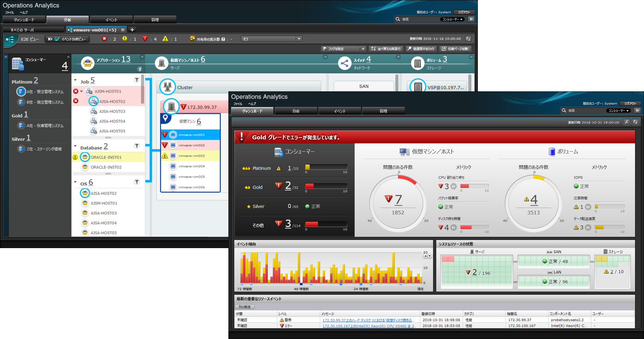The width and height of the screenshot is (644, 339).
Task: Click ログアウト in the E2E window
Action: [x=464, y=12]
